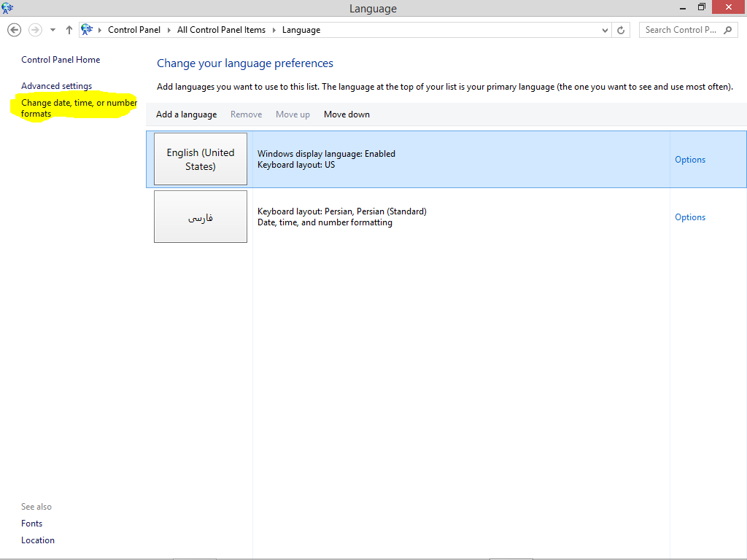Click the Language window title bar icon
This screenshot has height=560, width=747.
[x=7, y=7]
